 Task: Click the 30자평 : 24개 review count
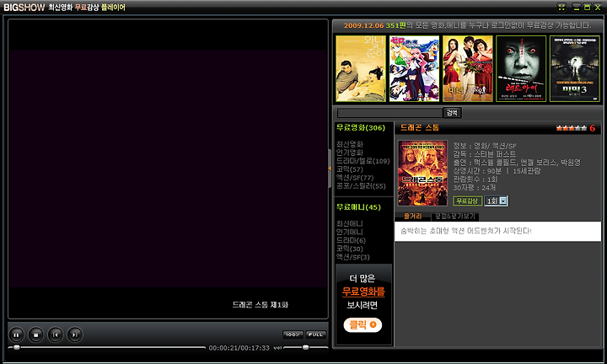pyautogui.click(x=474, y=188)
